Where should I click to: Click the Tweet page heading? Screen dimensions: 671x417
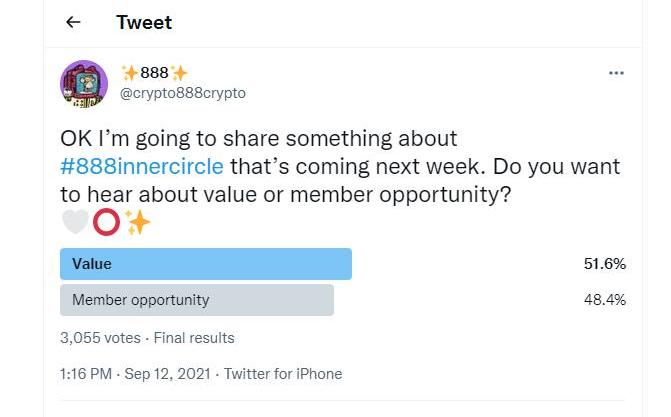pos(142,22)
